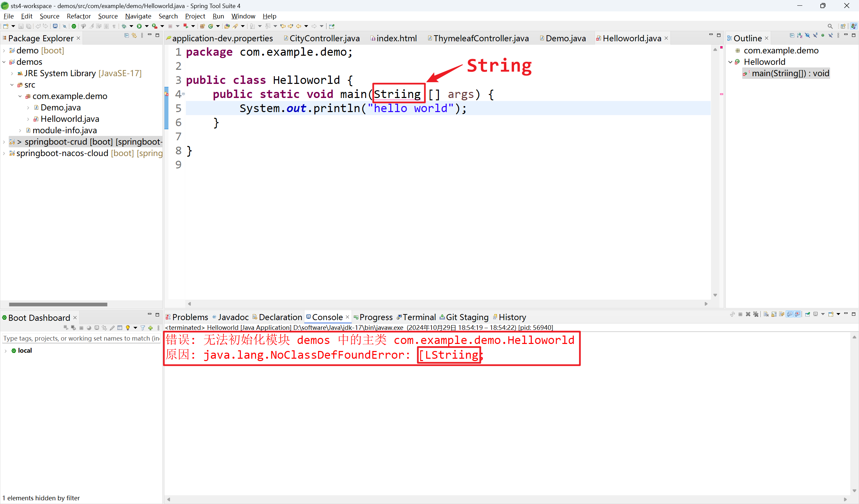Screen dimensions: 859x504
Task: Toggle Show Console on Standard Out change
Action: coord(790,314)
